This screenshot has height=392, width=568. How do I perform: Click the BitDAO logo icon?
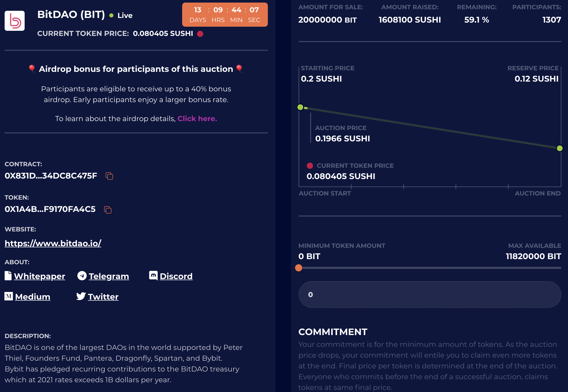pyautogui.click(x=15, y=21)
